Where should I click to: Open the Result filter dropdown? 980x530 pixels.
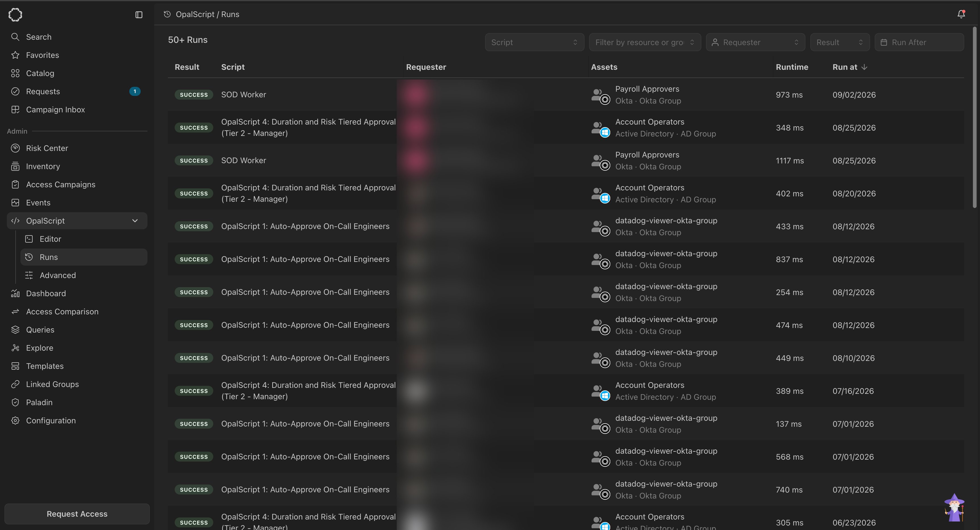pos(840,42)
